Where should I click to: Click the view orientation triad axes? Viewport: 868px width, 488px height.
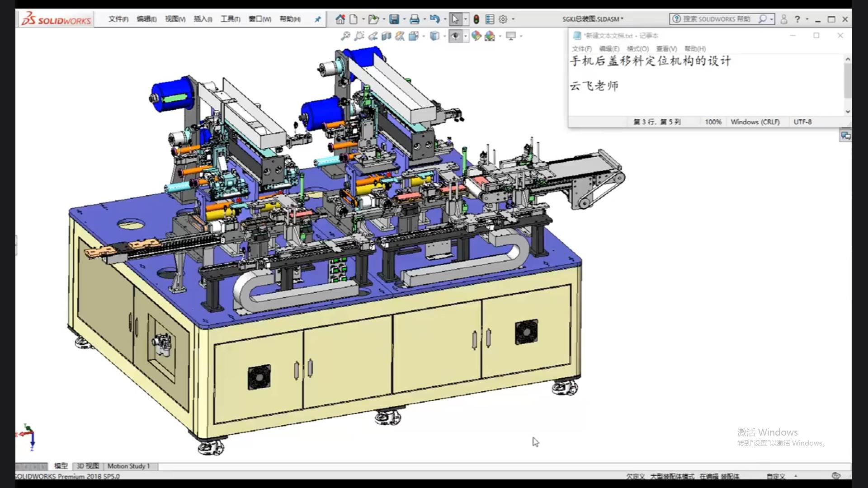click(27, 436)
